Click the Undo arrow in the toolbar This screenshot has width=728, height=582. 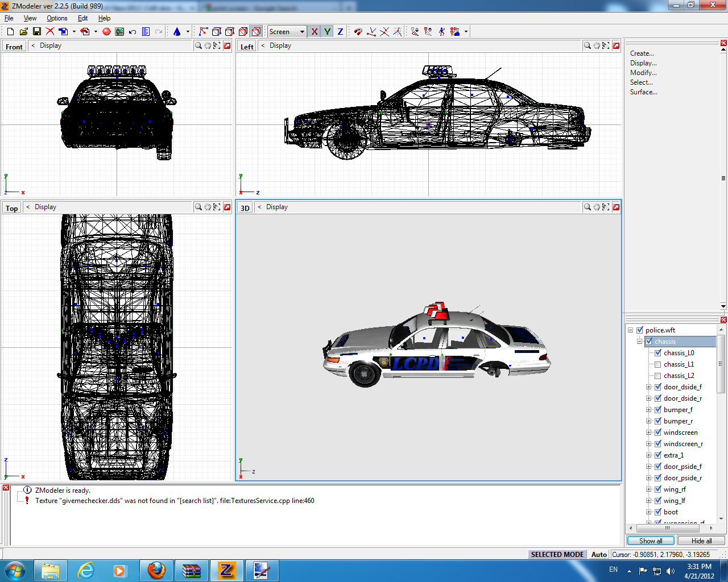click(133, 32)
